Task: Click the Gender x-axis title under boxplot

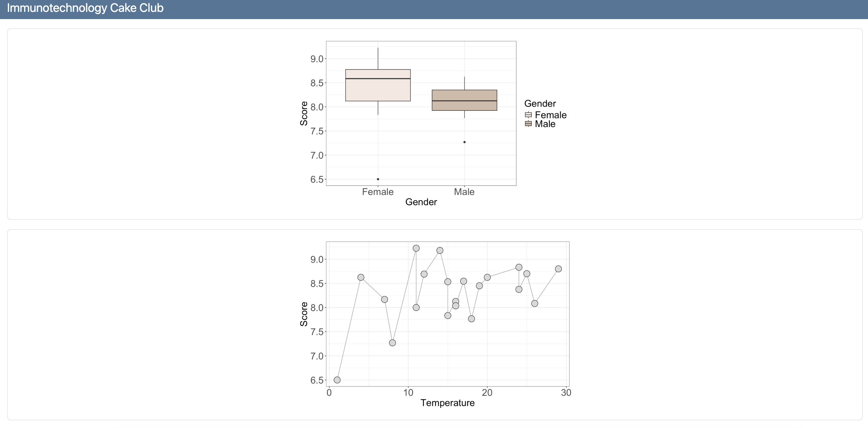Action: [x=421, y=202]
